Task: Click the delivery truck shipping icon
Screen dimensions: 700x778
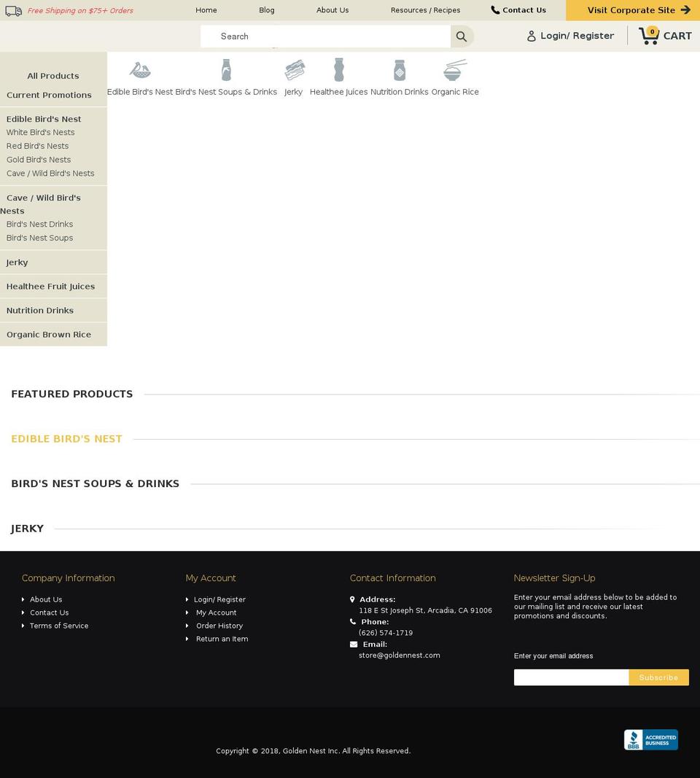Action: (13, 10)
